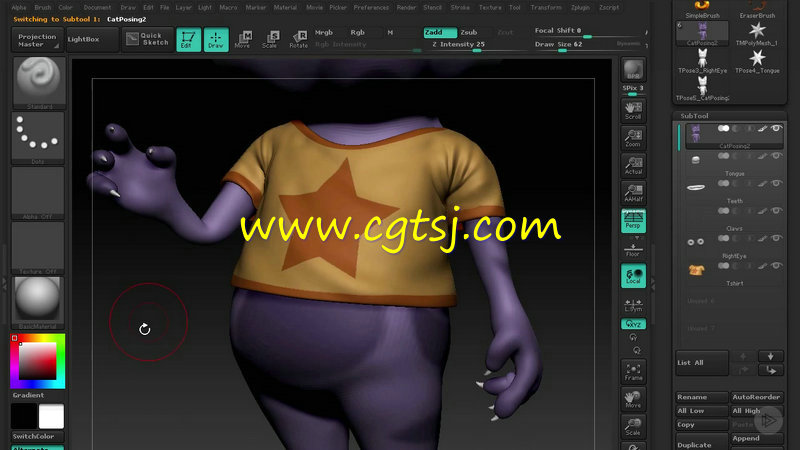Toggle Perspective view (Persp)
The image size is (800, 450).
click(x=633, y=221)
